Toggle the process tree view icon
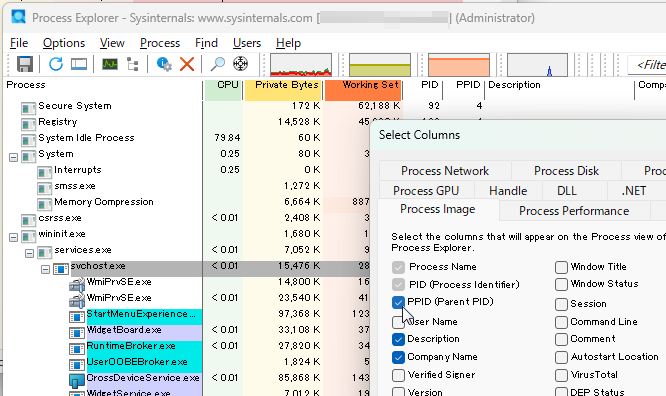 (133, 64)
